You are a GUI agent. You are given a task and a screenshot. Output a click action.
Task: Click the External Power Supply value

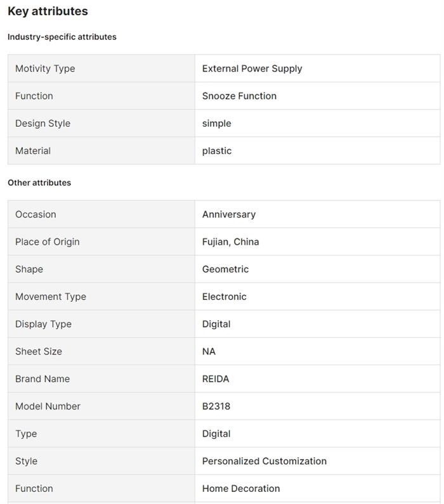[x=252, y=68]
